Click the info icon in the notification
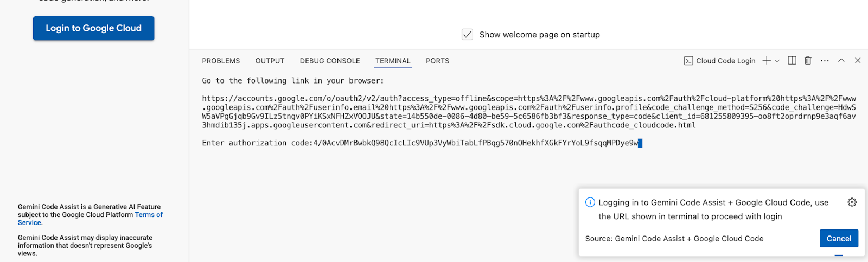The height and width of the screenshot is (262, 868). point(590,202)
